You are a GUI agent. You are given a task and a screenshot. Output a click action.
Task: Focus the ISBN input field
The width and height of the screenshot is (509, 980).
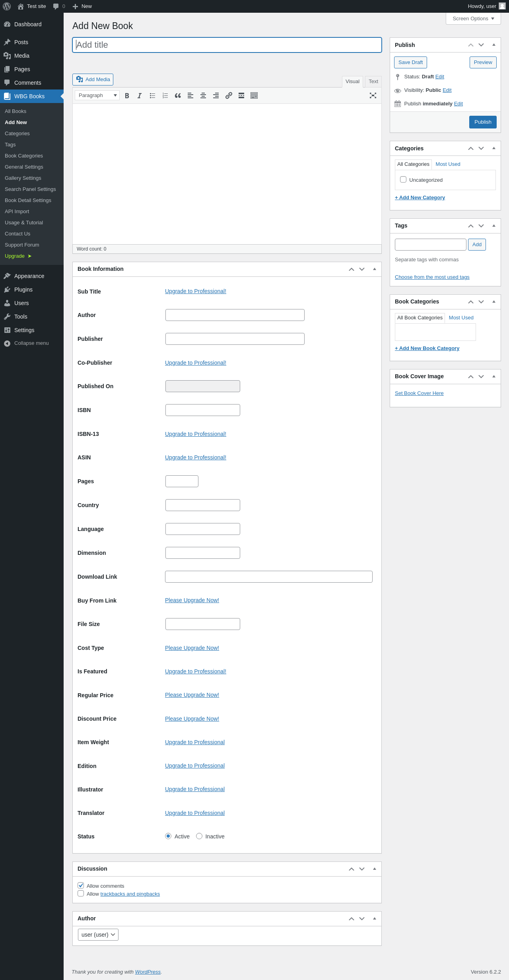click(203, 410)
